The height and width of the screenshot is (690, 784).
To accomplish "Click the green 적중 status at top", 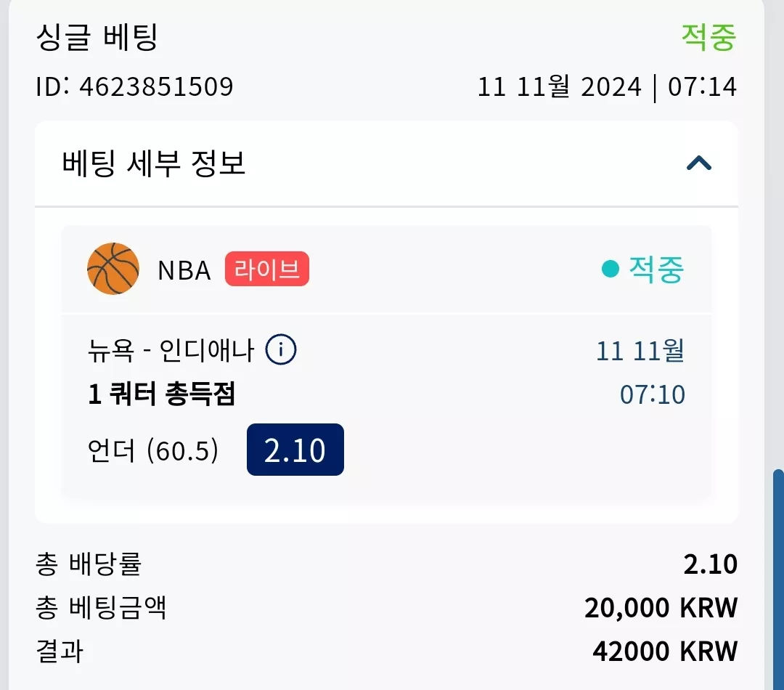I will coord(709,38).
